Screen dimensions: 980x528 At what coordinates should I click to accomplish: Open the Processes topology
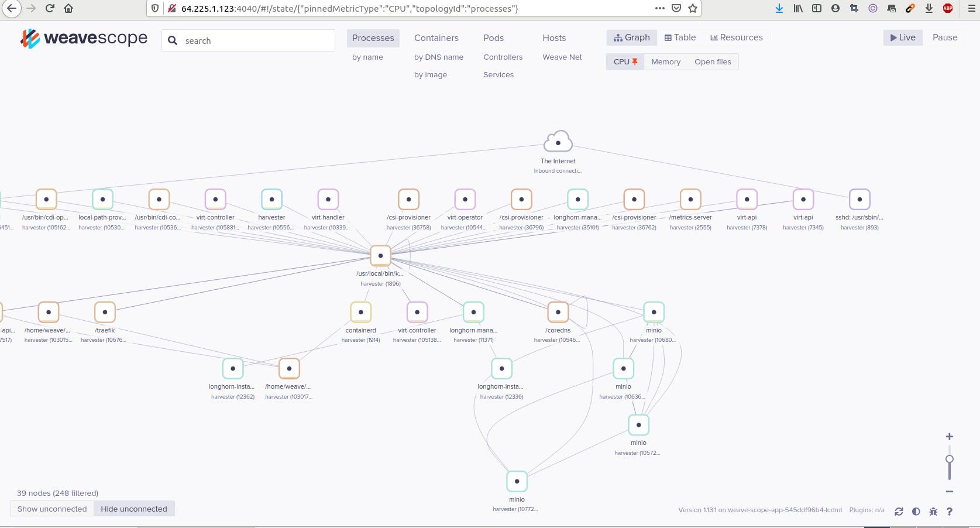click(373, 38)
